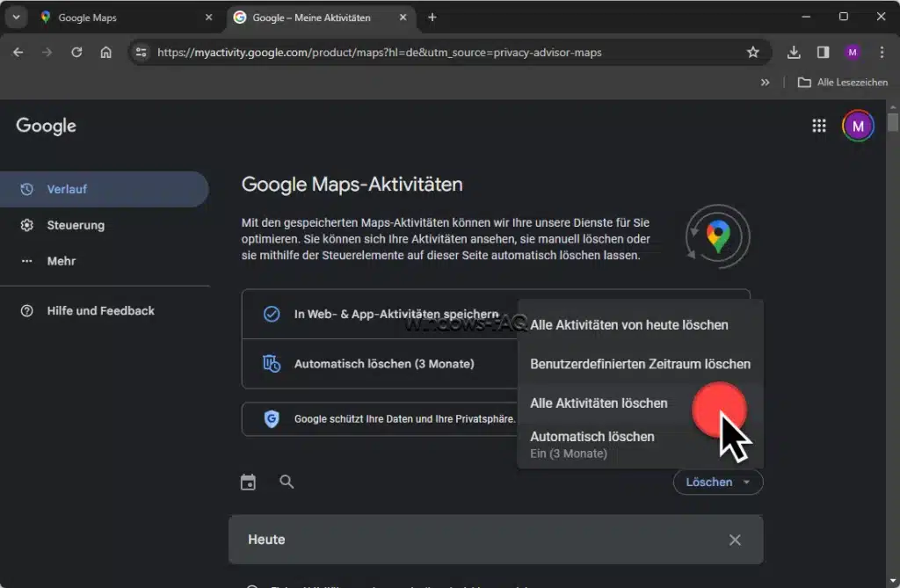The width and height of the screenshot is (900, 588).
Task: Select Alle Aktivitäten löschen menu entry
Action: coord(641,403)
